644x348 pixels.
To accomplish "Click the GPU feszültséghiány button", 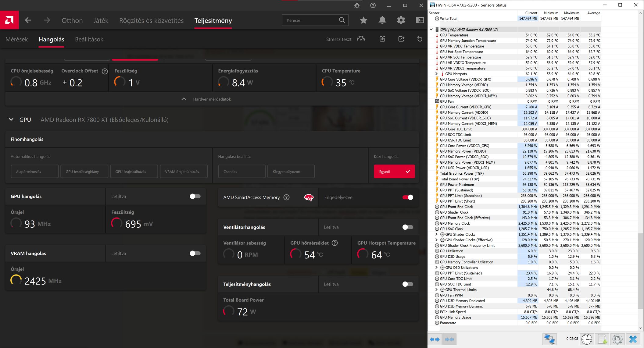I will [x=84, y=172].
